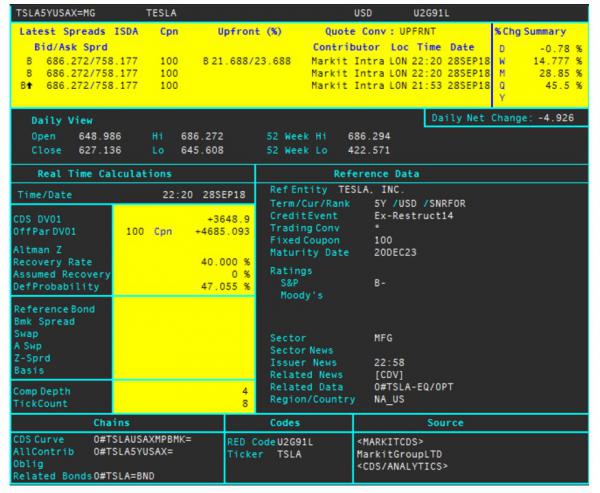Click the RED Code value U2G91L in Codes
Screen dimensions: 600x493
(295, 442)
